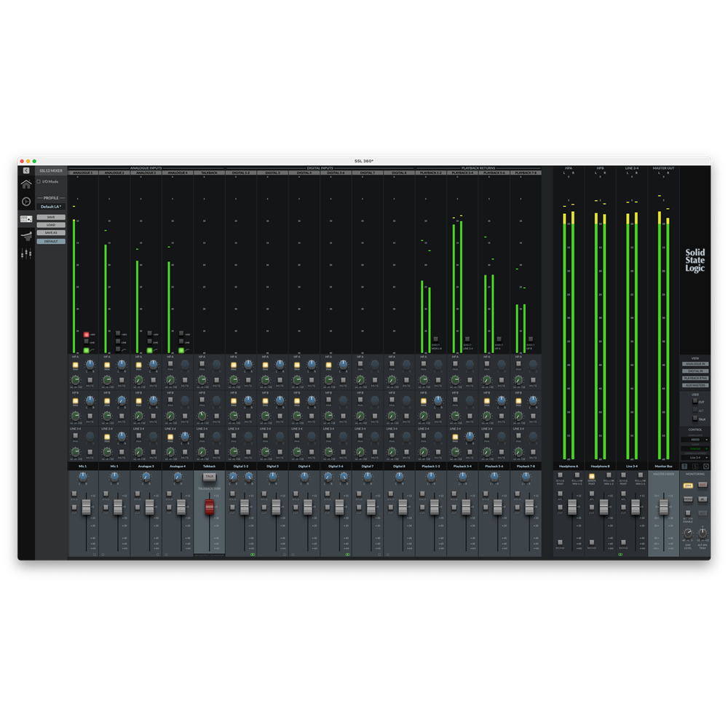Toggle Aux Masters view button
This screenshot has width=728, height=728.
(x=695, y=385)
